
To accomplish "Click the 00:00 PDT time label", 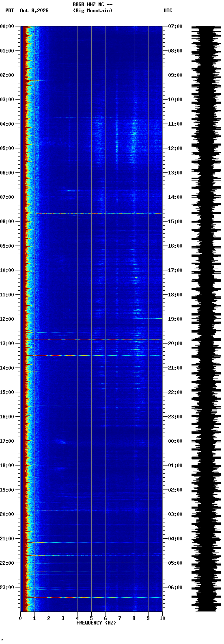I will click(x=7, y=26).
